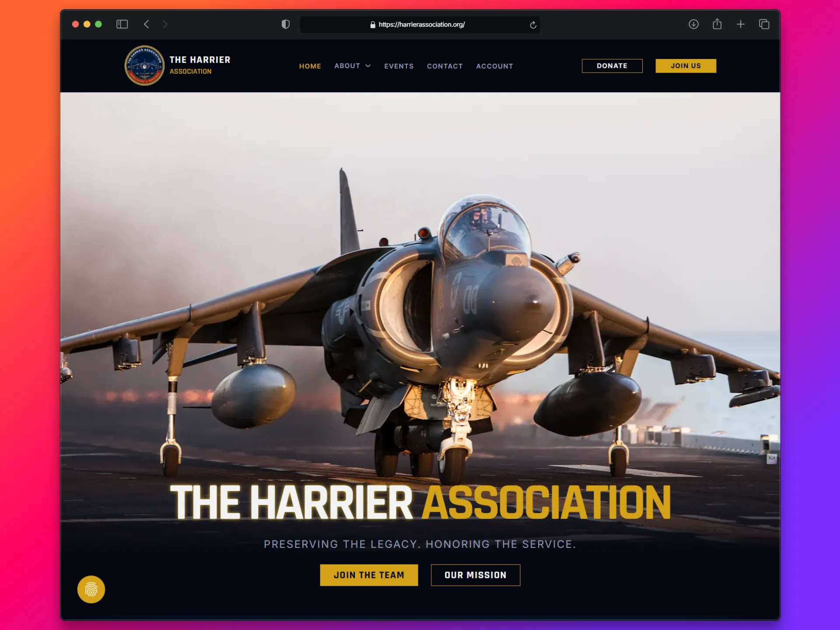Screen dimensions: 840x630
Task: Go to the Home nav item
Action: pyautogui.click(x=310, y=66)
